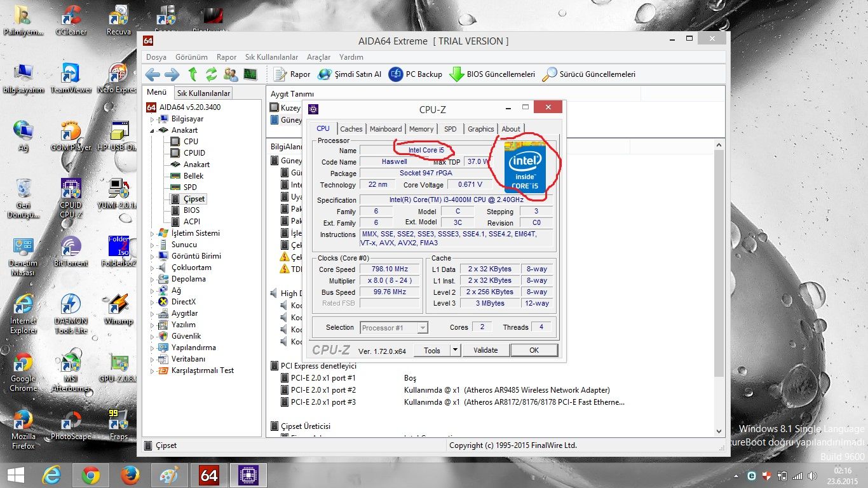Open the MSI Afterburner desktop shortcut
868x488 pixels.
pyautogui.click(x=71, y=372)
